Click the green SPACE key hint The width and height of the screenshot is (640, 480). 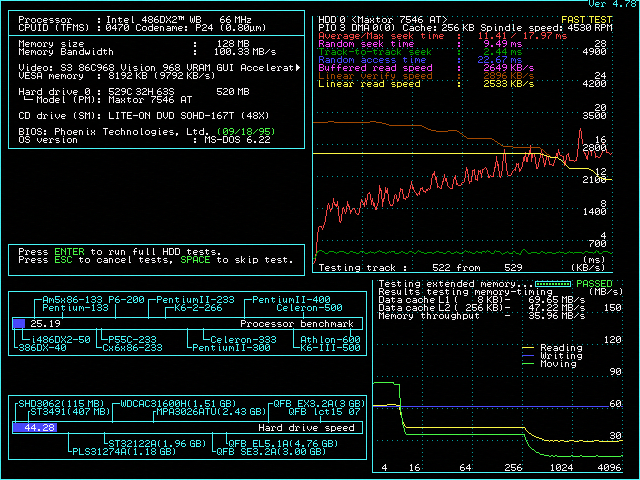pyautogui.click(x=196, y=260)
